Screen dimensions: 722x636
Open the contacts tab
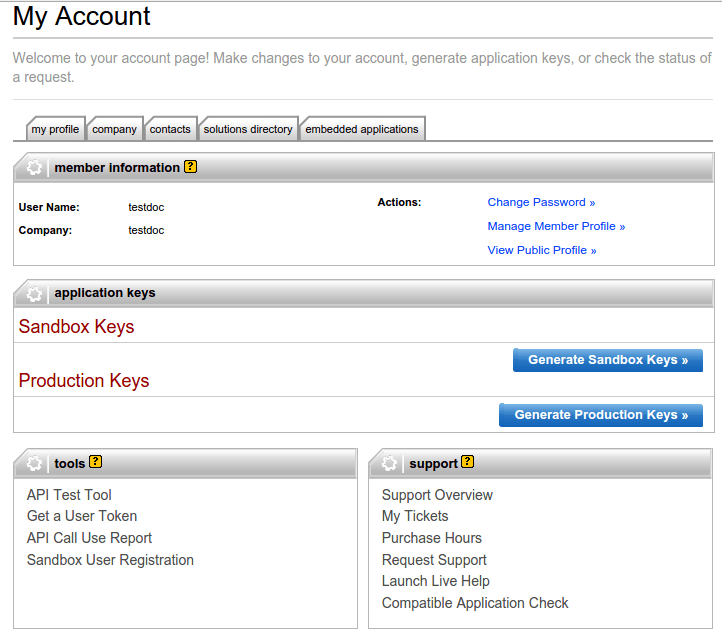click(x=170, y=129)
